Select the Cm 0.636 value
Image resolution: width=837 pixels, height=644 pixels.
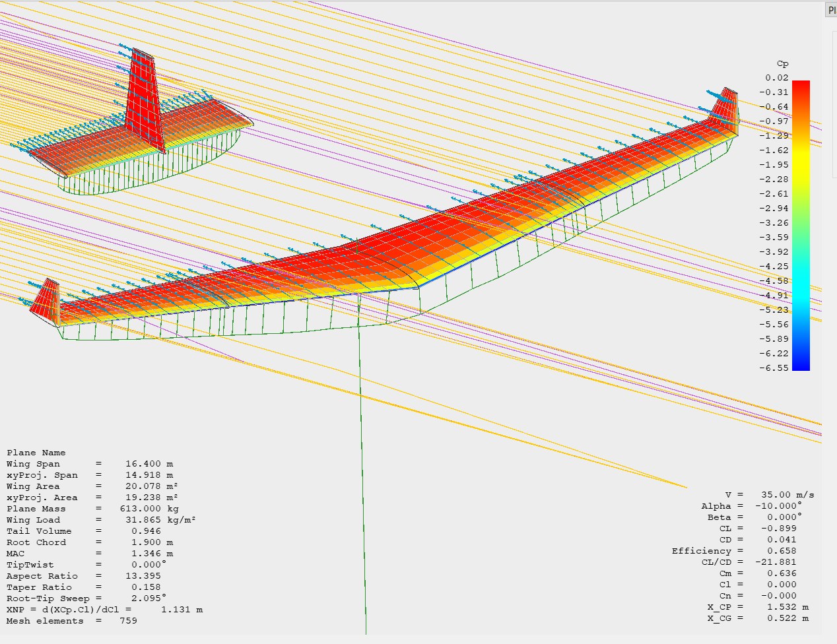(x=782, y=573)
